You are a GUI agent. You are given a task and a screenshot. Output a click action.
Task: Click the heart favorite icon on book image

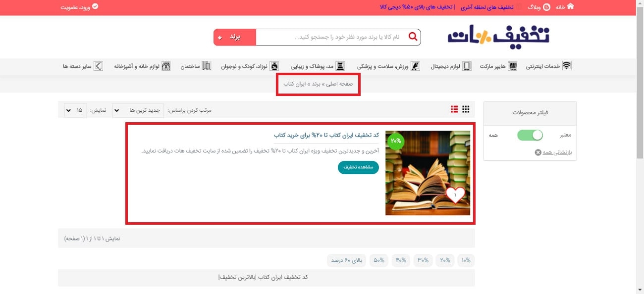point(455,195)
